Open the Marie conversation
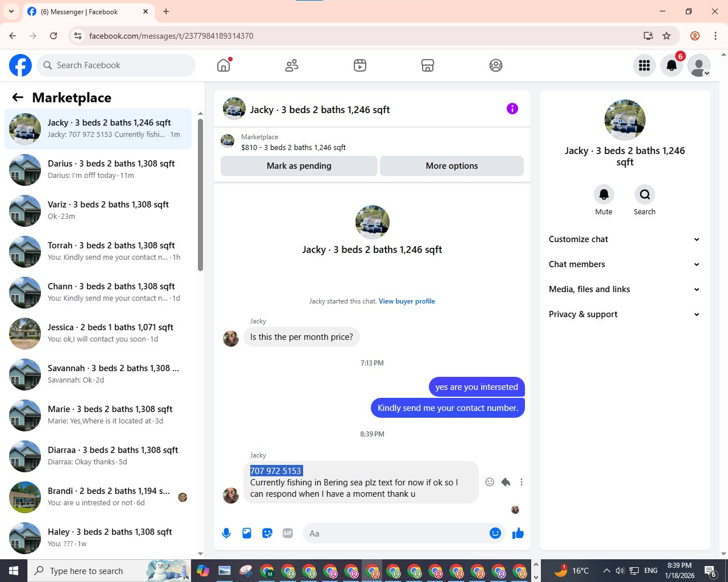 [x=98, y=415]
